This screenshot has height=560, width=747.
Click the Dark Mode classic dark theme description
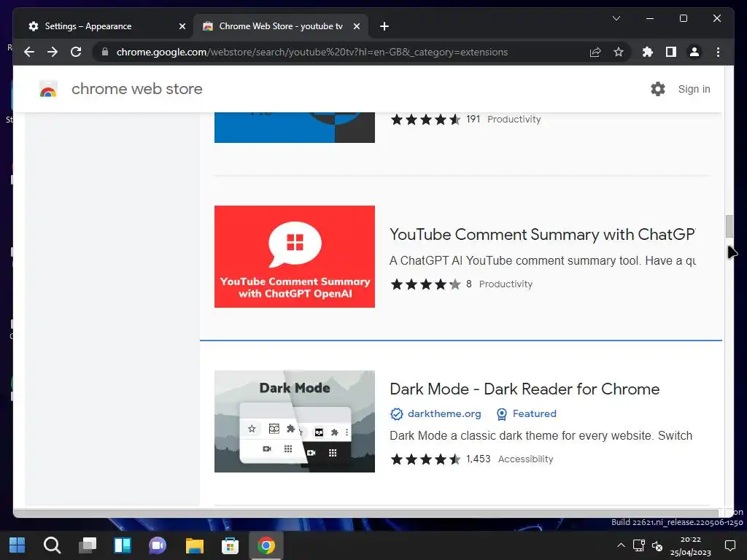(541, 436)
